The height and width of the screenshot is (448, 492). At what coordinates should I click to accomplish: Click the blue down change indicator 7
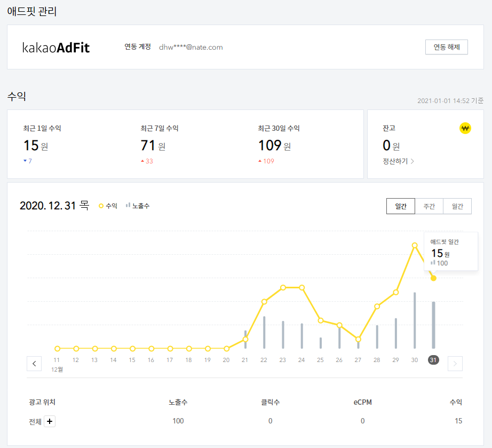pos(28,161)
